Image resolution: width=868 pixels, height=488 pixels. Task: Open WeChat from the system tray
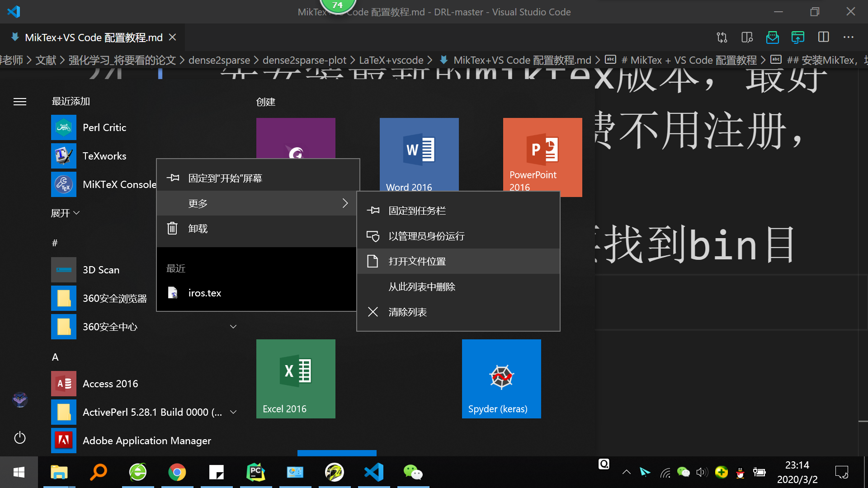[x=684, y=472]
